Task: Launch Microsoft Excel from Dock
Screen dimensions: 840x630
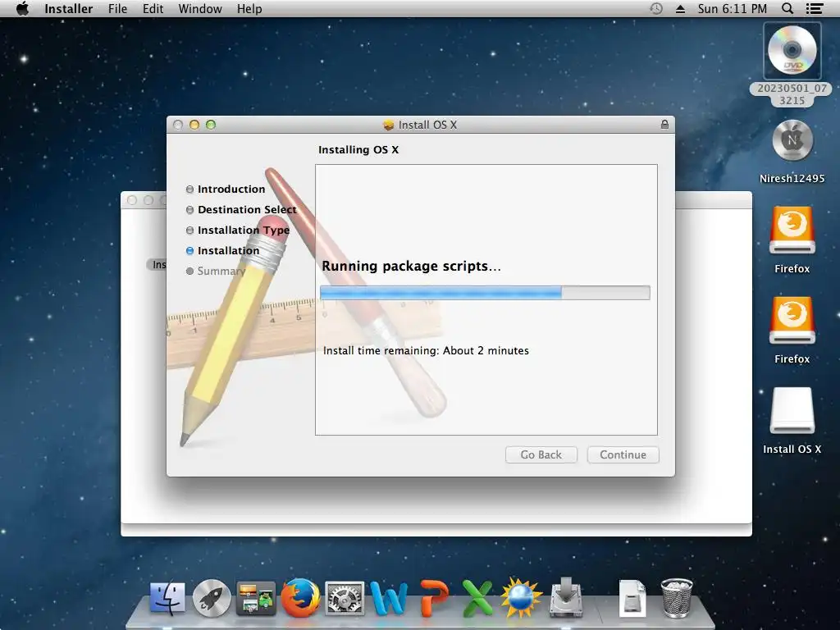Action: click(x=477, y=598)
